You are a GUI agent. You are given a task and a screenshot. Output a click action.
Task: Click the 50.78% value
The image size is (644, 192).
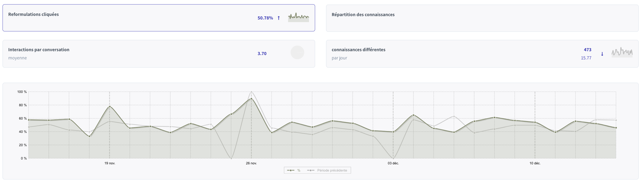265,18
